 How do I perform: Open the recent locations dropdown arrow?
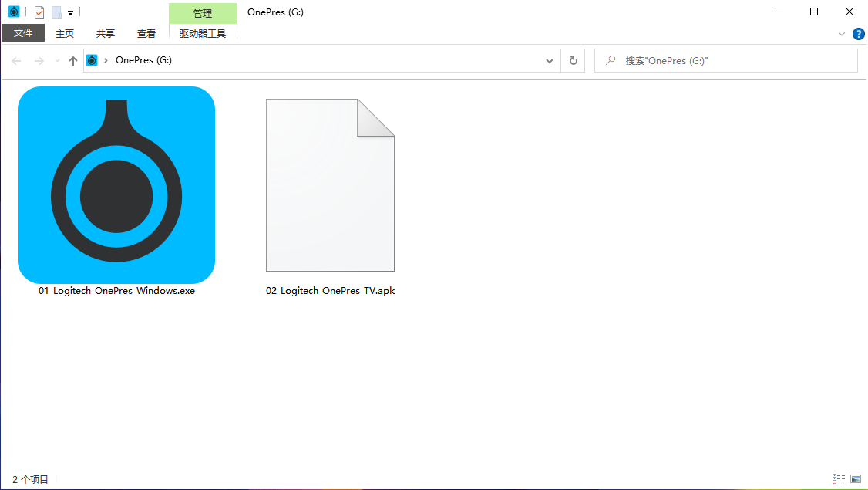coord(57,61)
